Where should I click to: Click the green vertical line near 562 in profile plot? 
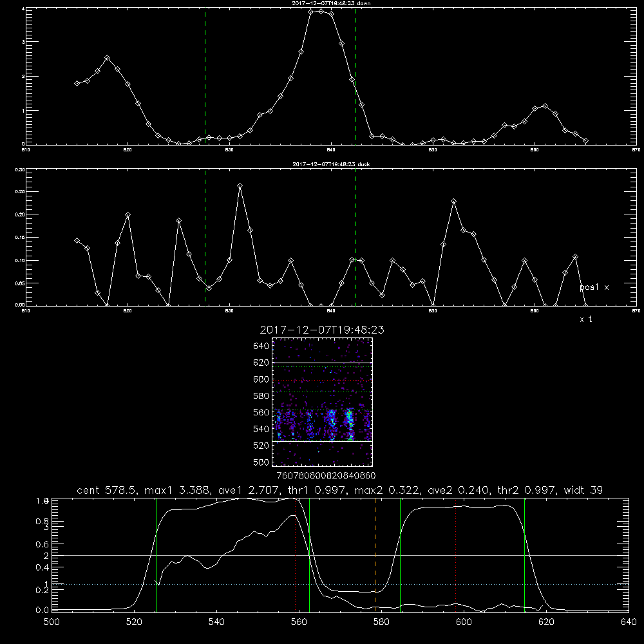pyautogui.click(x=309, y=554)
